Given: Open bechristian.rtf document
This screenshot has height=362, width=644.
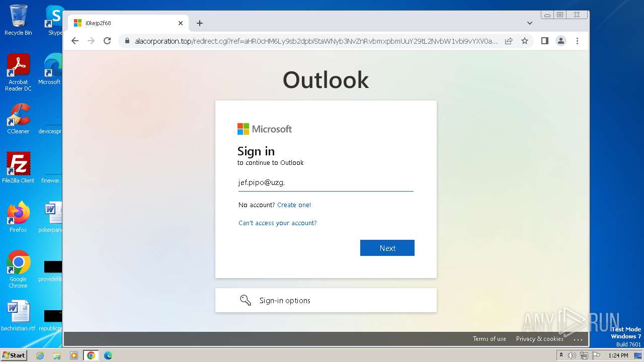Looking at the screenshot, I should click(x=18, y=316).
